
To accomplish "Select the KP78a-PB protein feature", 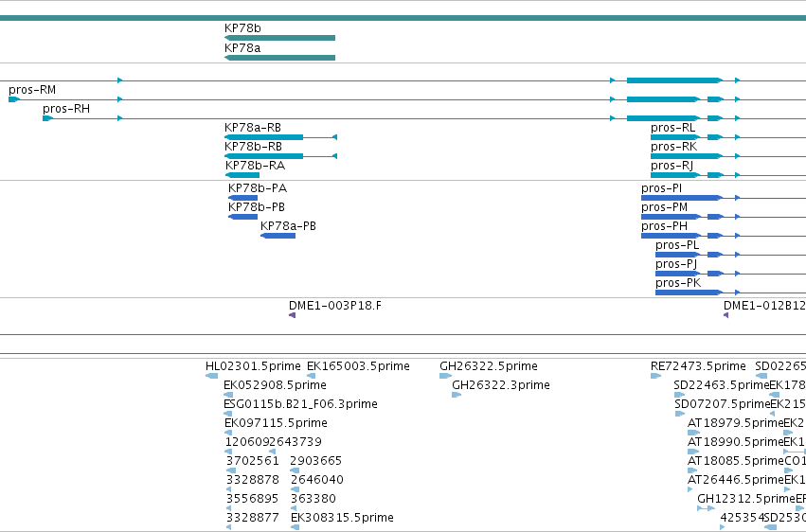I will (x=278, y=236).
